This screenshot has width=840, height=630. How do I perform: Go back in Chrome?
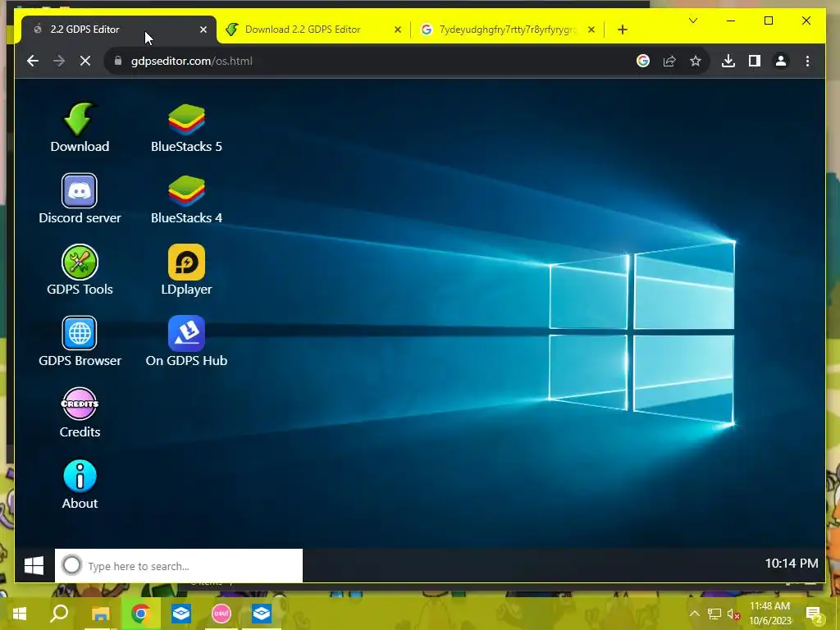(x=33, y=61)
